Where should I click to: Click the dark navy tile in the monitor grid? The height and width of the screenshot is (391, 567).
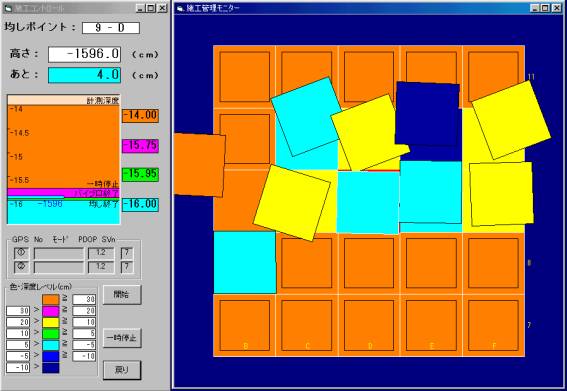click(427, 114)
